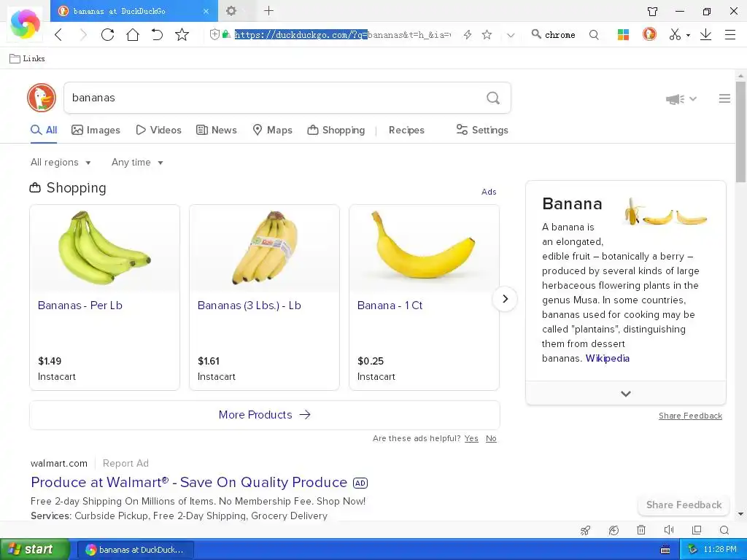Click the 360 browser logo
This screenshot has width=747, height=560.
(x=26, y=24)
